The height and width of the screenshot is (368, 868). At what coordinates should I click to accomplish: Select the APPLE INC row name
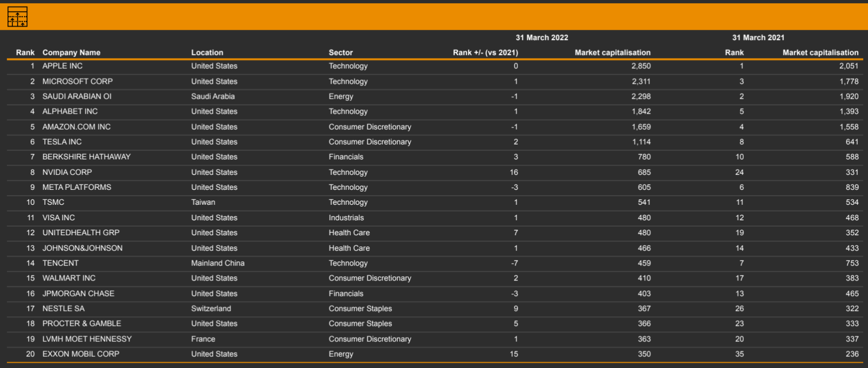62,66
